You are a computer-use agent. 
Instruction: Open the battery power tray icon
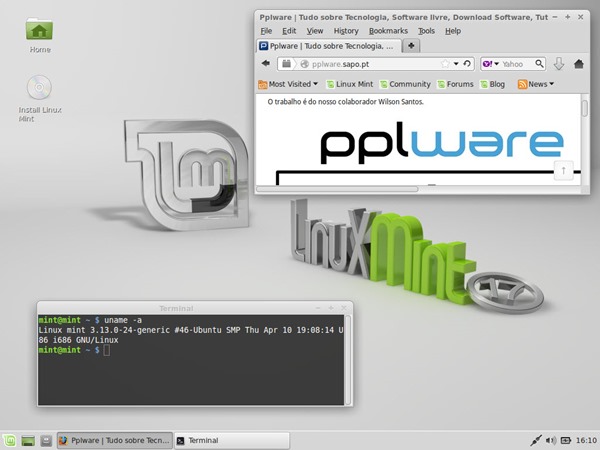[x=566, y=440]
